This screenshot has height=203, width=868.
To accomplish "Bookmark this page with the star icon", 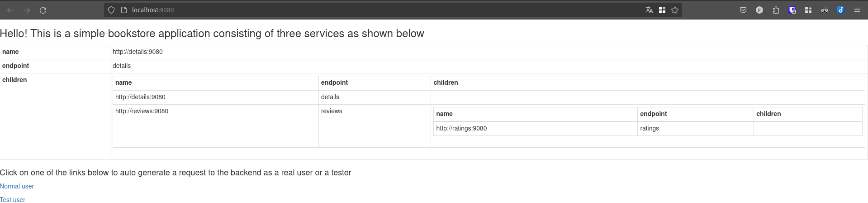I will pyautogui.click(x=675, y=10).
